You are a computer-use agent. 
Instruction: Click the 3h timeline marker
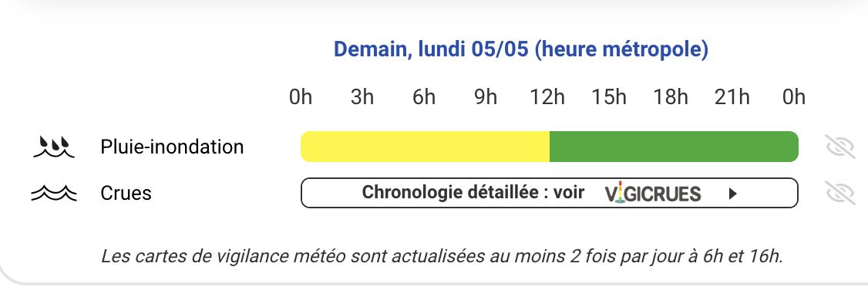362,97
